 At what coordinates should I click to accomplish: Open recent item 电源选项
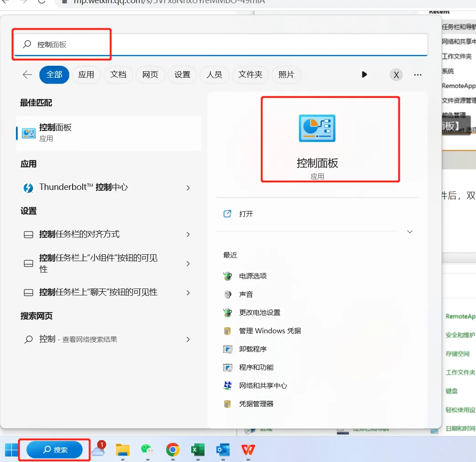point(252,276)
